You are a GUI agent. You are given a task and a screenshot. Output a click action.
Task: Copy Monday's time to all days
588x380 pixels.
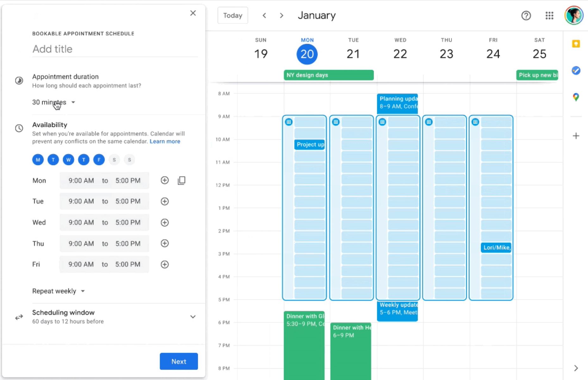click(181, 180)
